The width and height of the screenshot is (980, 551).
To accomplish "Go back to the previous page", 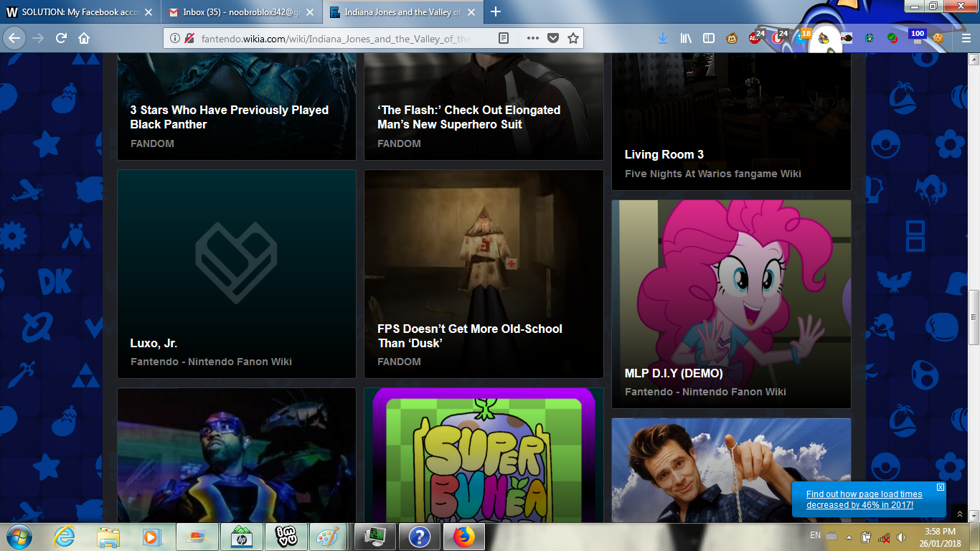I will 16,38.
